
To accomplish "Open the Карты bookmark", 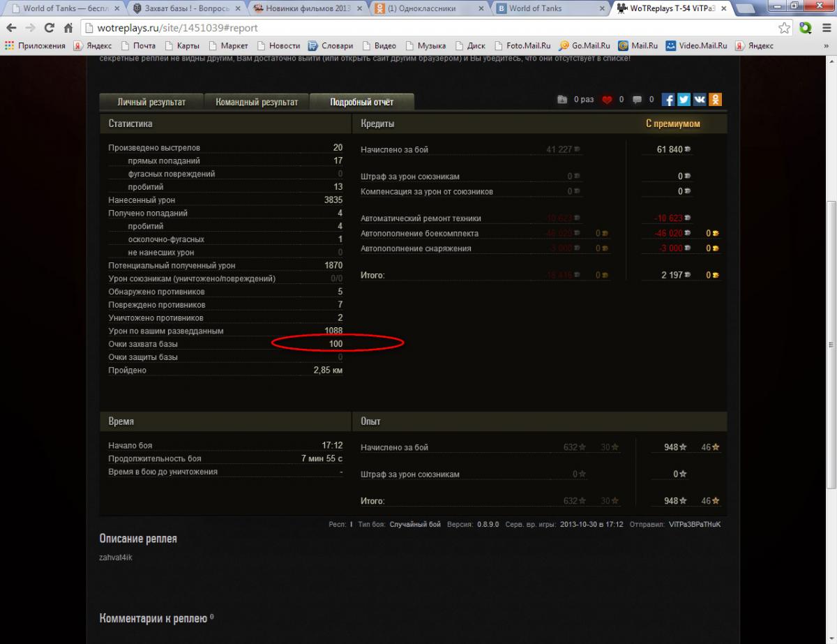I will point(181,45).
